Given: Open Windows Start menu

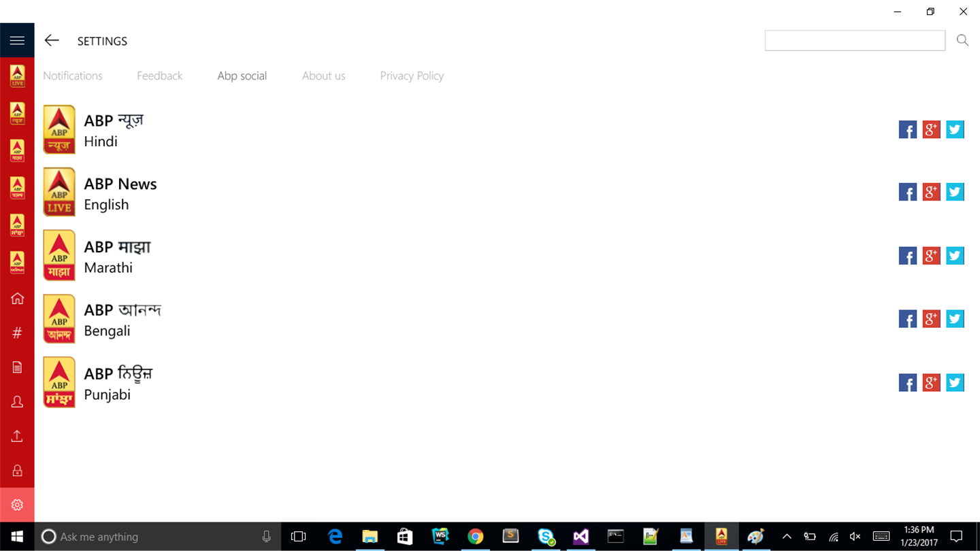Looking at the screenshot, I should point(17,537).
